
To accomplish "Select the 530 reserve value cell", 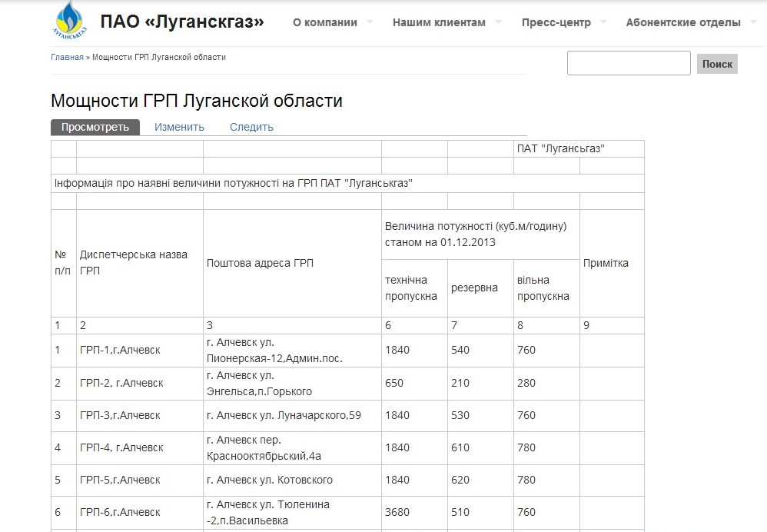I will 480,415.
